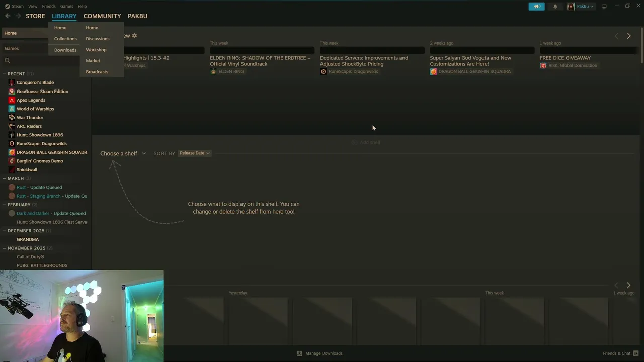Select Collections in Library dropdown

pyautogui.click(x=65, y=39)
